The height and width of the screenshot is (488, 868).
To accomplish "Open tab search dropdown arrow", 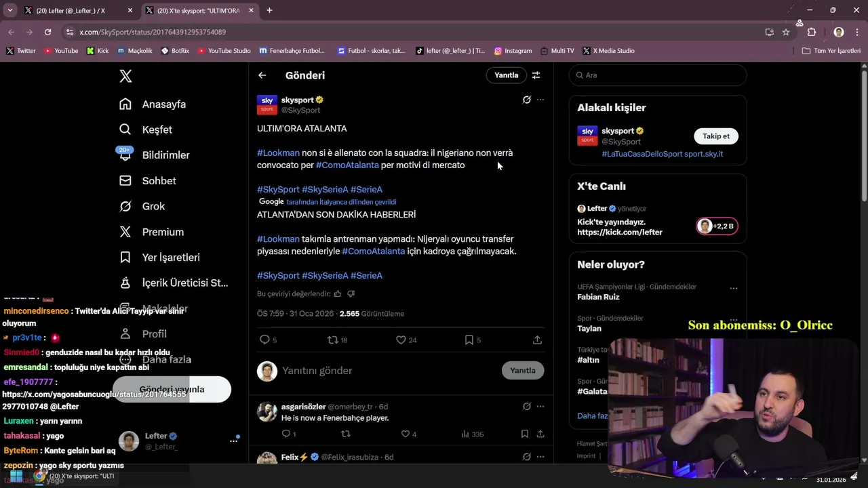I will (10, 10).
